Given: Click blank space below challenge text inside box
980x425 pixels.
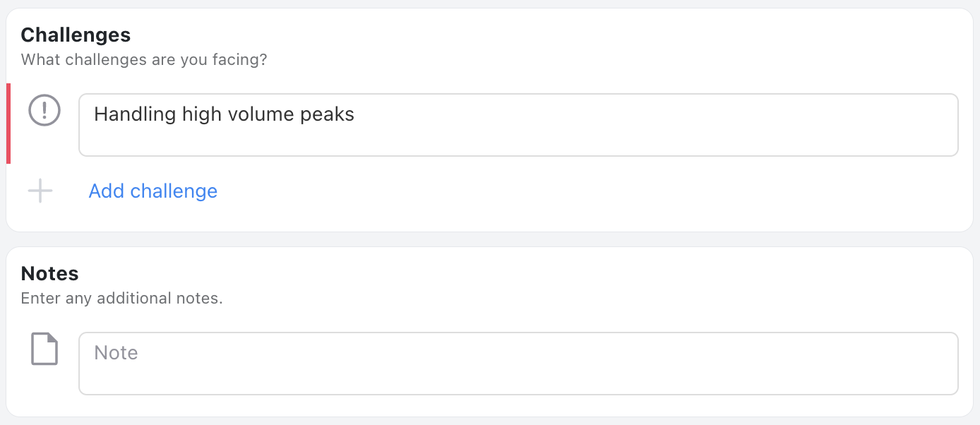Looking at the screenshot, I should 518,141.
